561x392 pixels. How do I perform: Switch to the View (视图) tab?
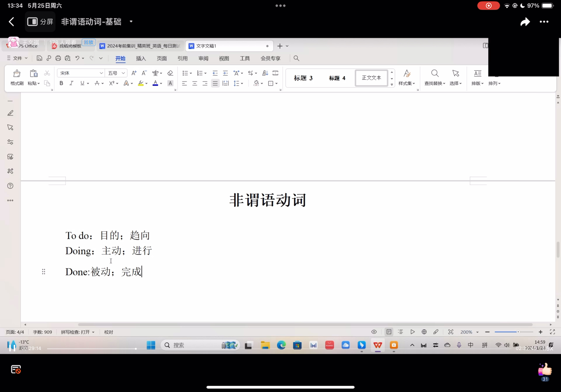coord(224,58)
